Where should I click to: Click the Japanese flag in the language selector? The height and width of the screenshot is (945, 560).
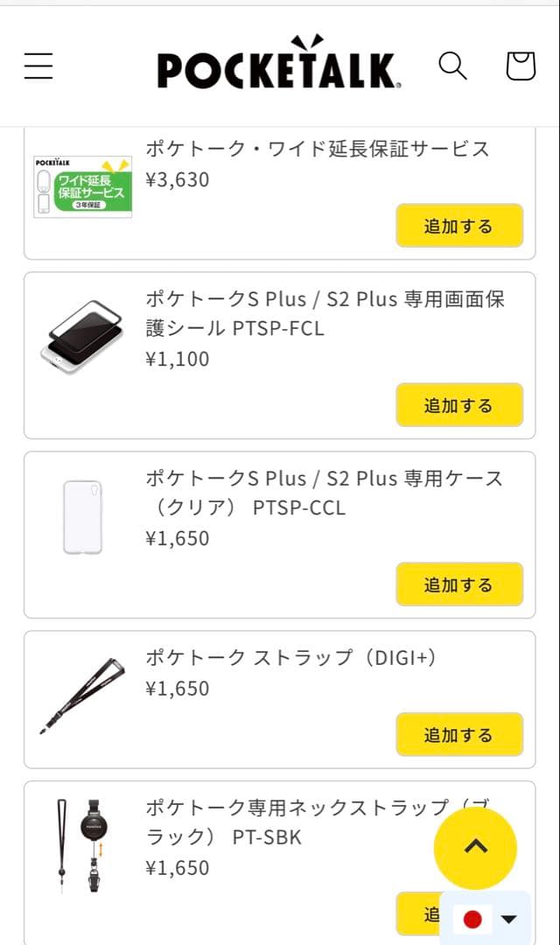click(472, 920)
